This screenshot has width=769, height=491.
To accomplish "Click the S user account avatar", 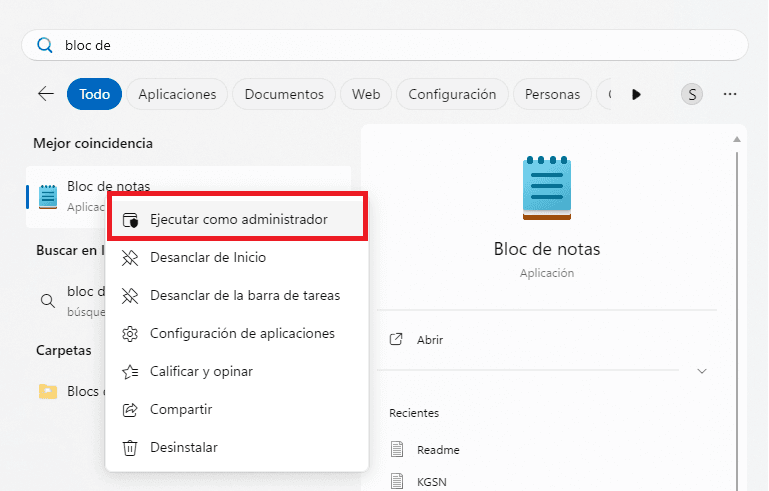I will (x=692, y=94).
